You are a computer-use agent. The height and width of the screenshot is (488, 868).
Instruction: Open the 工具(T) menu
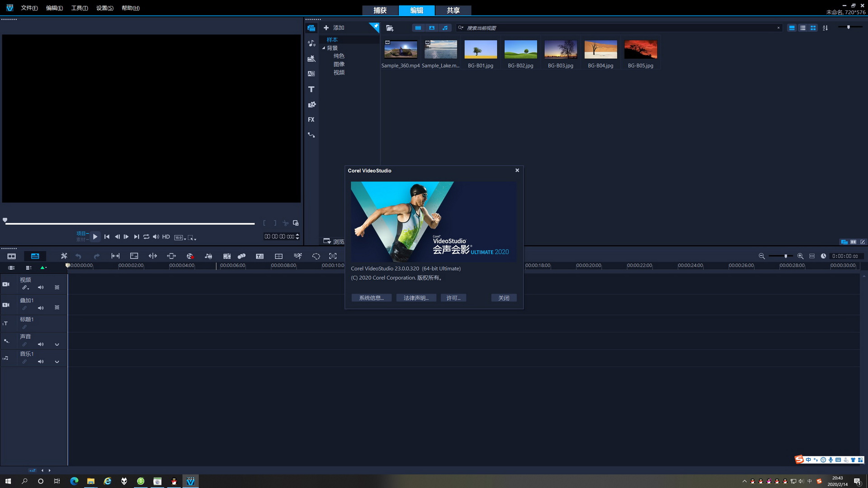80,8
